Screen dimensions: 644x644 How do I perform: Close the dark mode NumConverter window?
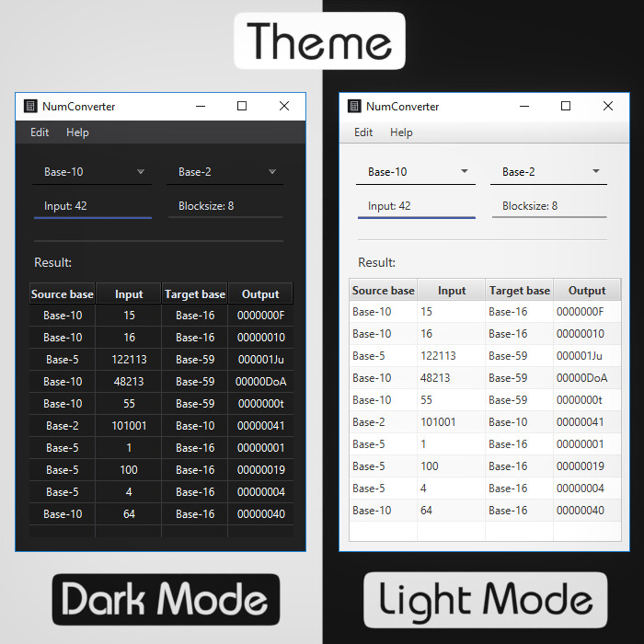coord(283,106)
